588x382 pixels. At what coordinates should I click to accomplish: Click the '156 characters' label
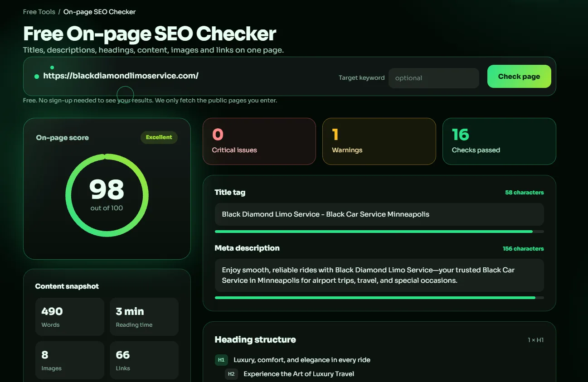pyautogui.click(x=523, y=249)
